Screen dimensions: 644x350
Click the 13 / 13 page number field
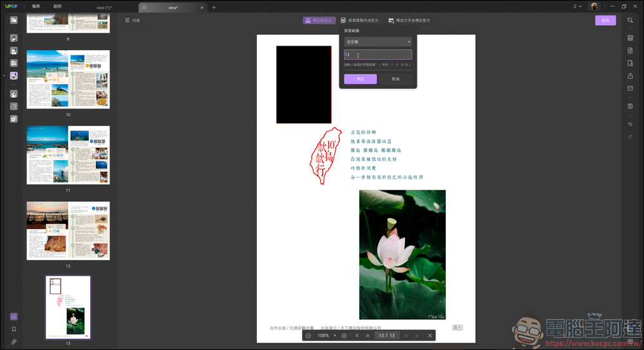386,336
